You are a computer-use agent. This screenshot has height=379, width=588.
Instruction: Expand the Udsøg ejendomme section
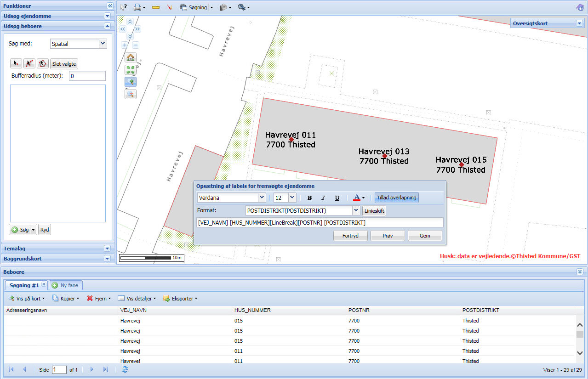point(108,16)
